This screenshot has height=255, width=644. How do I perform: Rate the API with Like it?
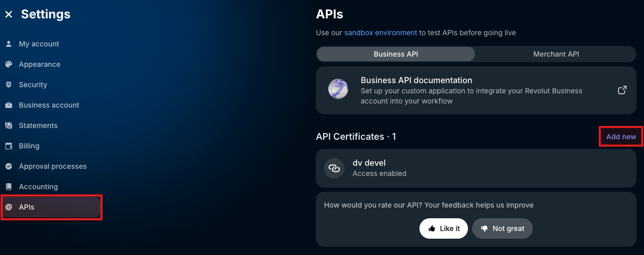[444, 228]
